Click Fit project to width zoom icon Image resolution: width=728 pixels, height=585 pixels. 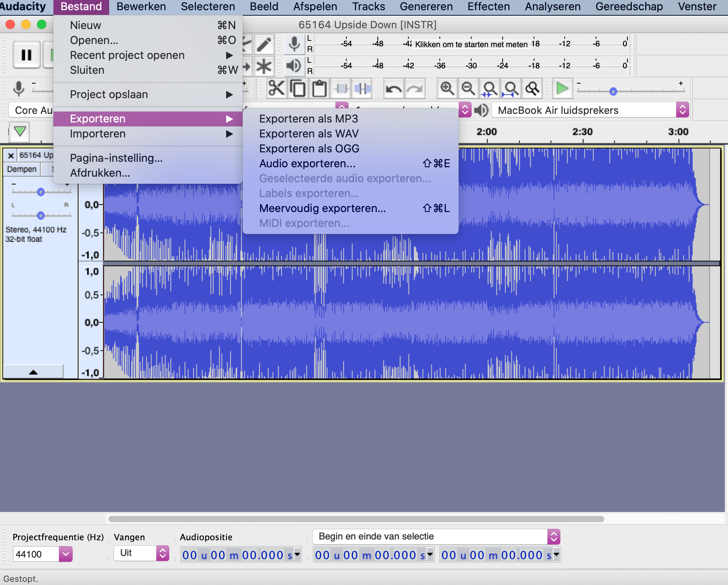tap(511, 88)
